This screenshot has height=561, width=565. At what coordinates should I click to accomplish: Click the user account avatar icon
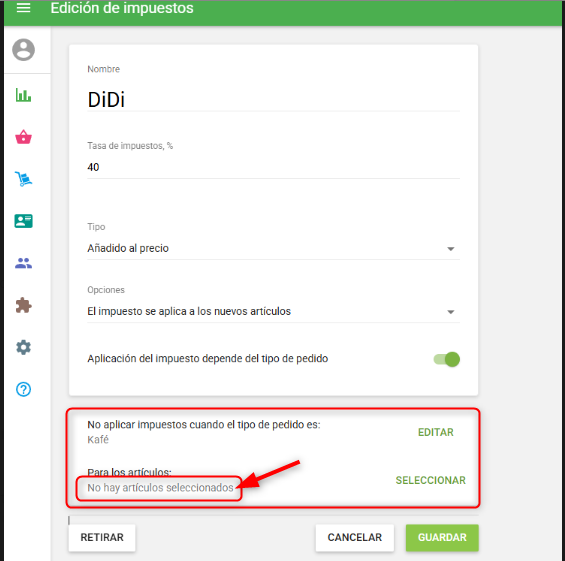(23, 49)
